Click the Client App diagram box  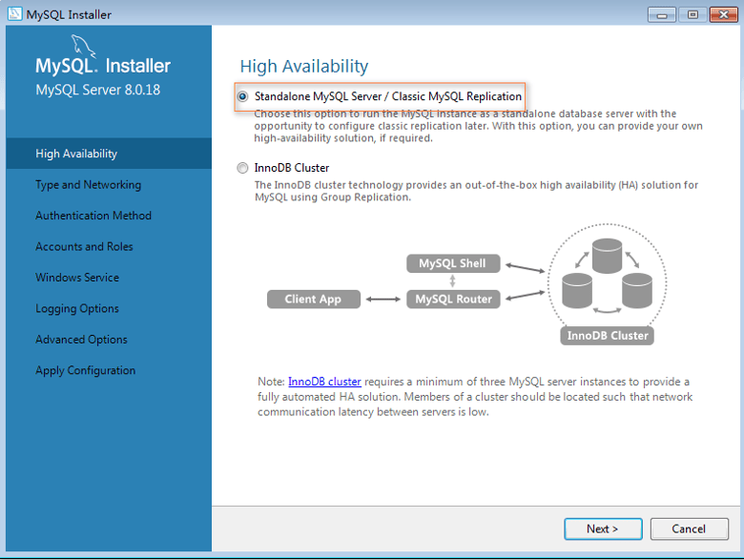point(314,299)
